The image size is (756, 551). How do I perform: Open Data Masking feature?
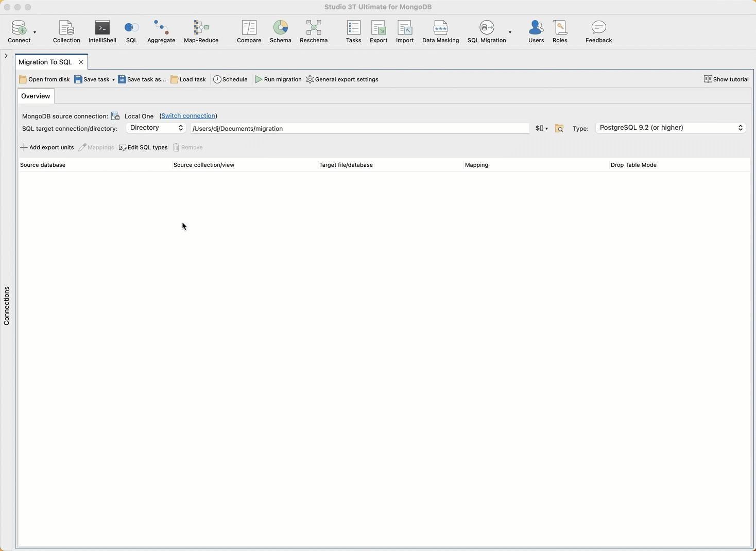440,31
